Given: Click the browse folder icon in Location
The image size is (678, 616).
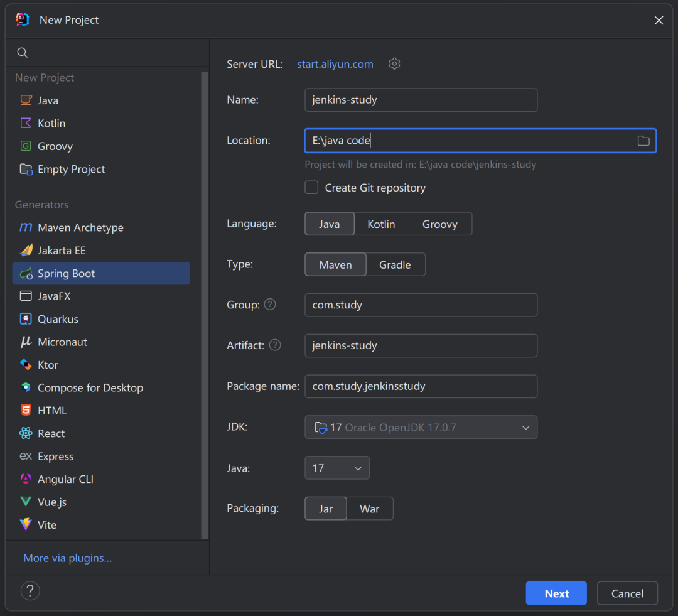Looking at the screenshot, I should click(643, 141).
